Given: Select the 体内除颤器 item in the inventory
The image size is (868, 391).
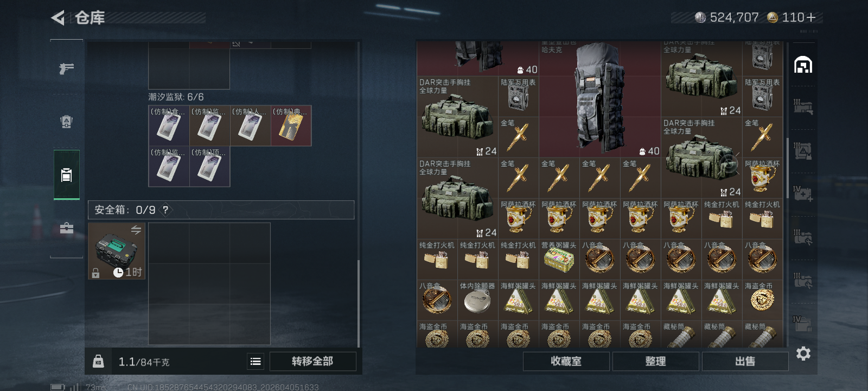Looking at the screenshot, I should coord(477,300).
